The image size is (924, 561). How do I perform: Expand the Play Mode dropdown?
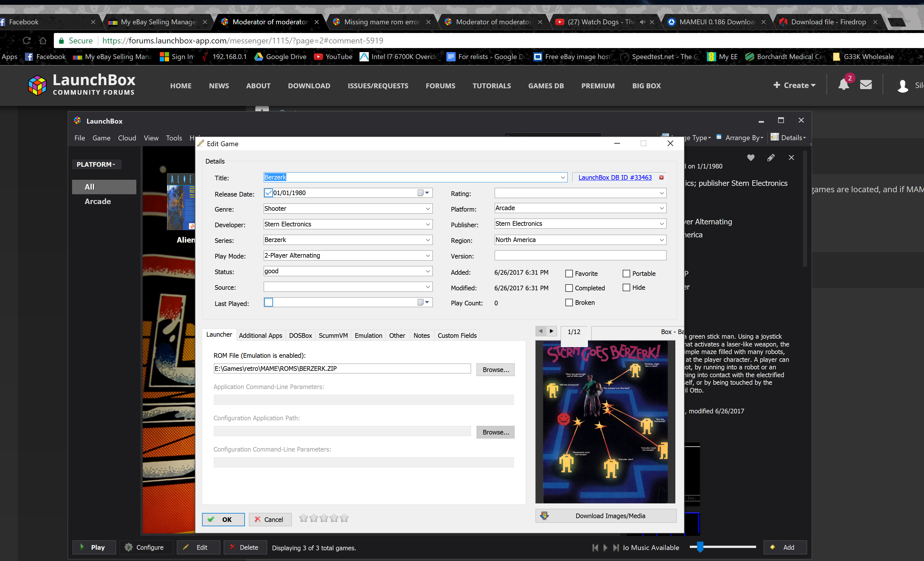[x=428, y=255]
